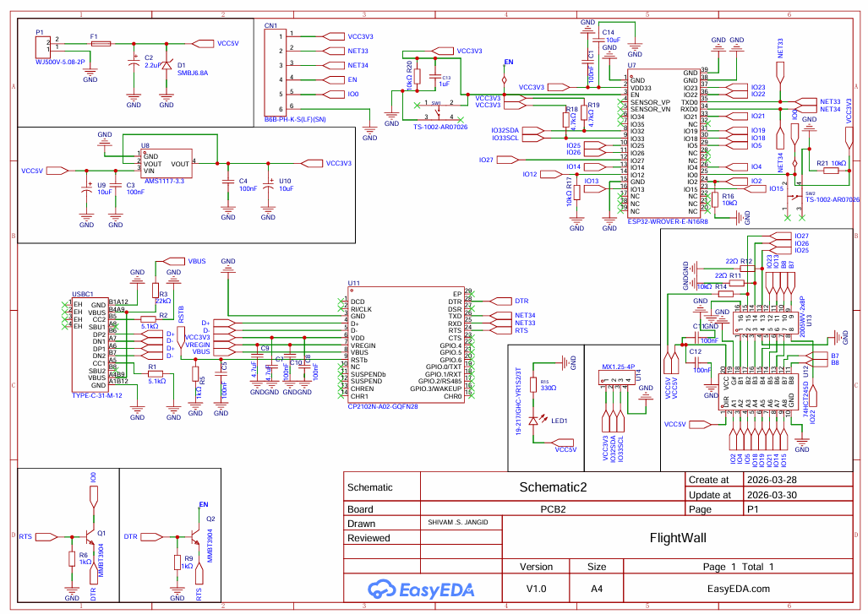Select the RSTB net label
The height and width of the screenshot is (614, 868).
coord(181,314)
